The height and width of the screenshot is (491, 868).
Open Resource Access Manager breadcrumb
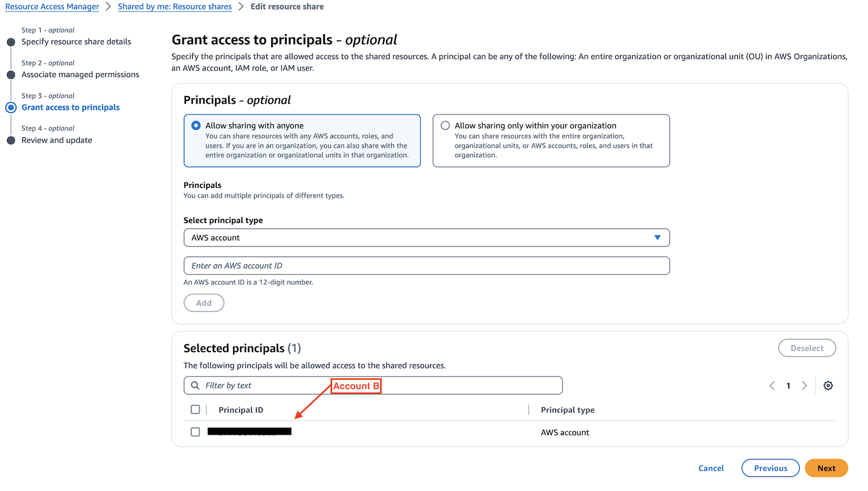[x=52, y=7]
